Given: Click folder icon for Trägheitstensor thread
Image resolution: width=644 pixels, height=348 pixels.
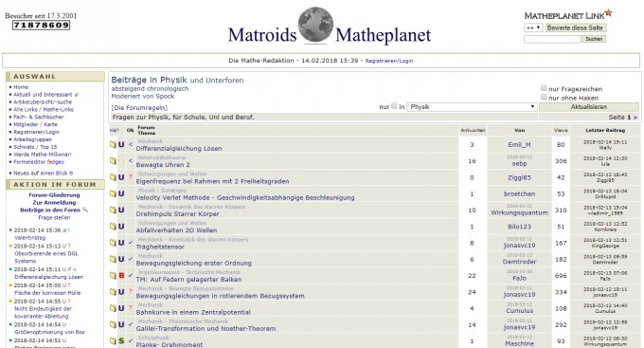Looking at the screenshot, I should click(x=113, y=243).
